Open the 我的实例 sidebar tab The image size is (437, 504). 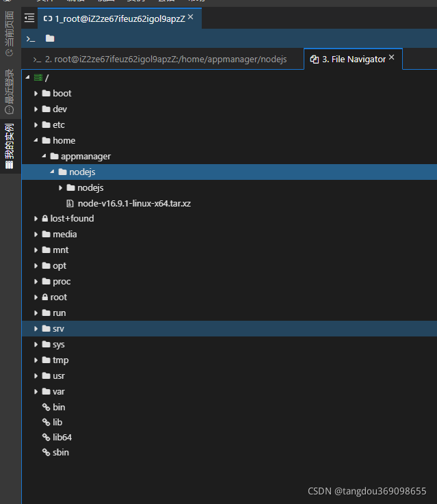(10, 146)
